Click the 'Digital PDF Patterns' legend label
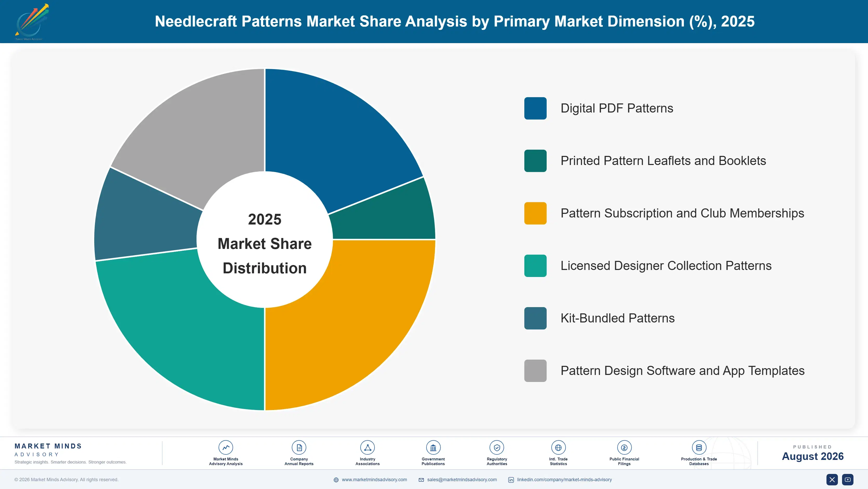868x489 pixels. (x=617, y=108)
